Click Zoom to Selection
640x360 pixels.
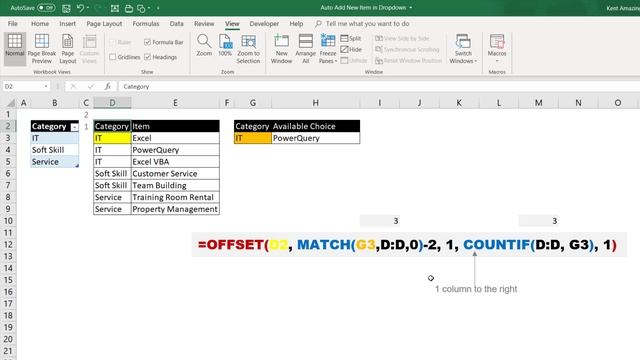tap(248, 49)
